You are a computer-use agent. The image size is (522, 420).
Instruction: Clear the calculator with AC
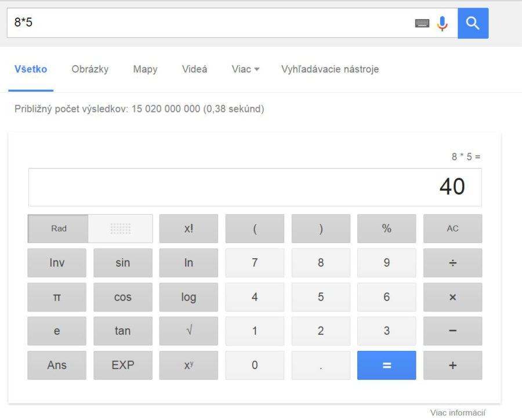(453, 229)
